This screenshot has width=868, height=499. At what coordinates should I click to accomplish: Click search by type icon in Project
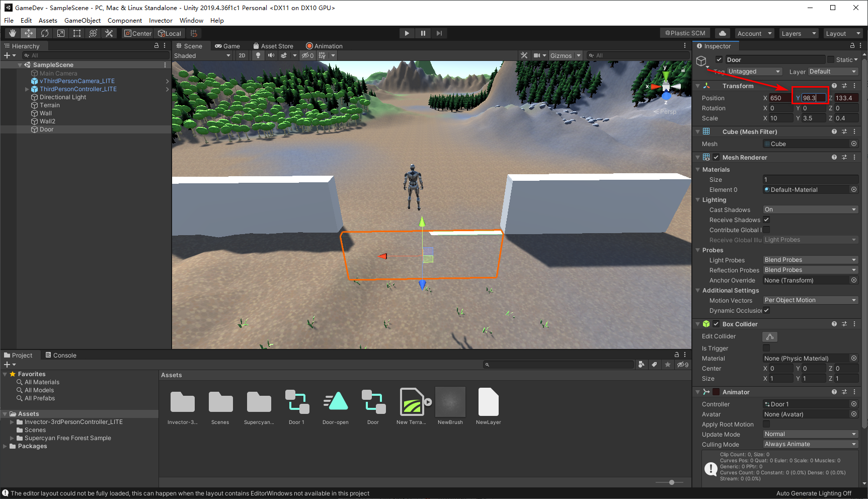(642, 365)
